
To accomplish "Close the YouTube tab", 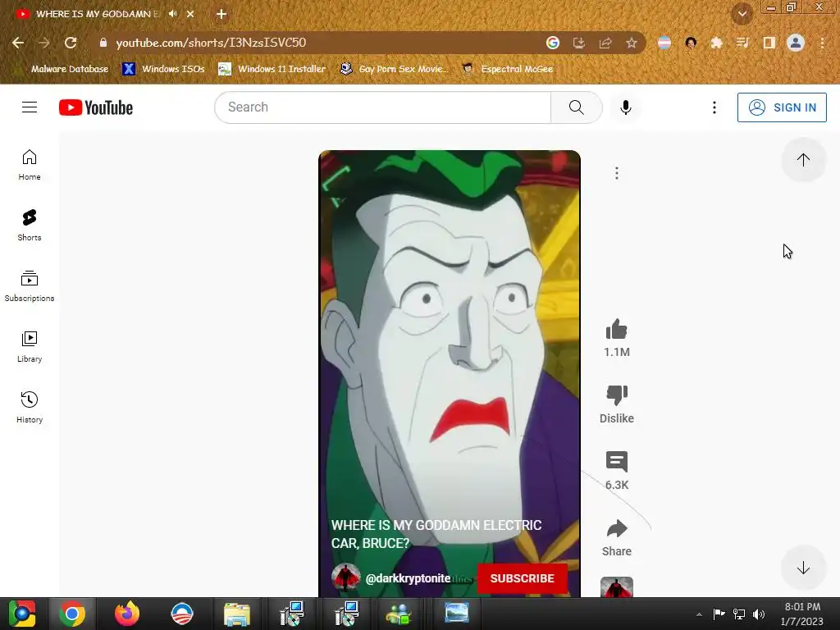I will pos(190,14).
